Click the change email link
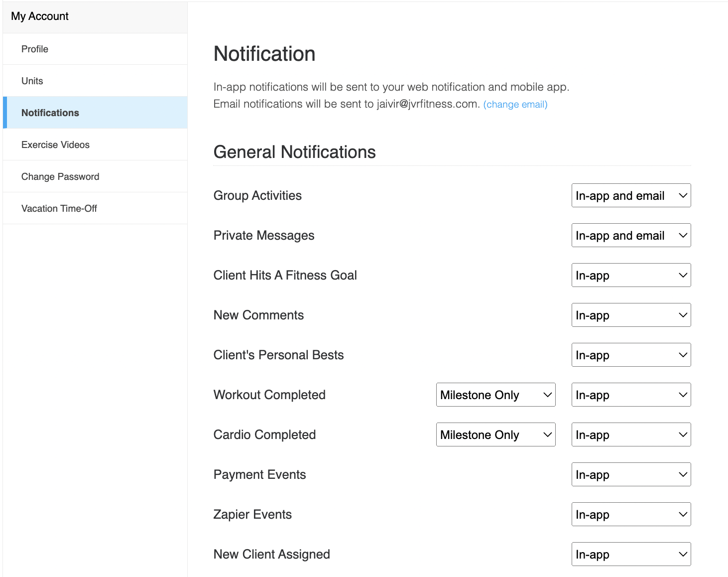 click(515, 104)
